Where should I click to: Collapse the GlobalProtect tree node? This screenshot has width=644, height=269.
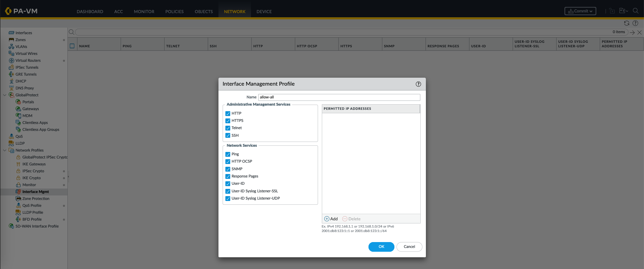[4, 95]
